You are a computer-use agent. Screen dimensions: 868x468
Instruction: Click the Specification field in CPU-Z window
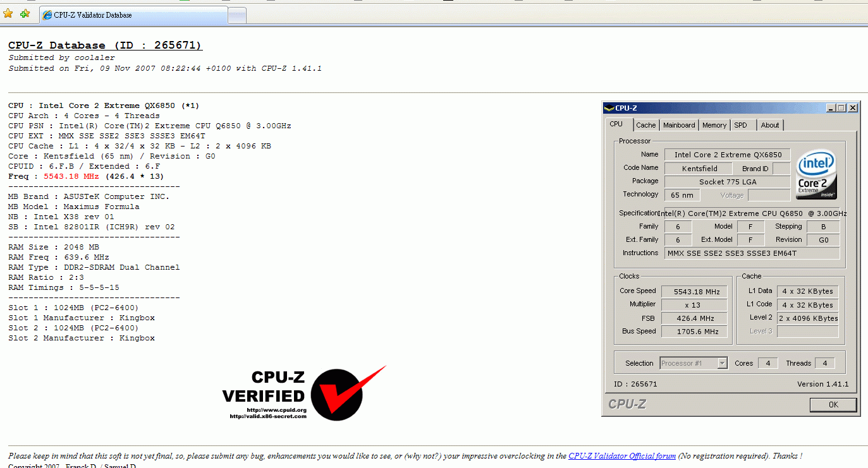click(x=752, y=213)
